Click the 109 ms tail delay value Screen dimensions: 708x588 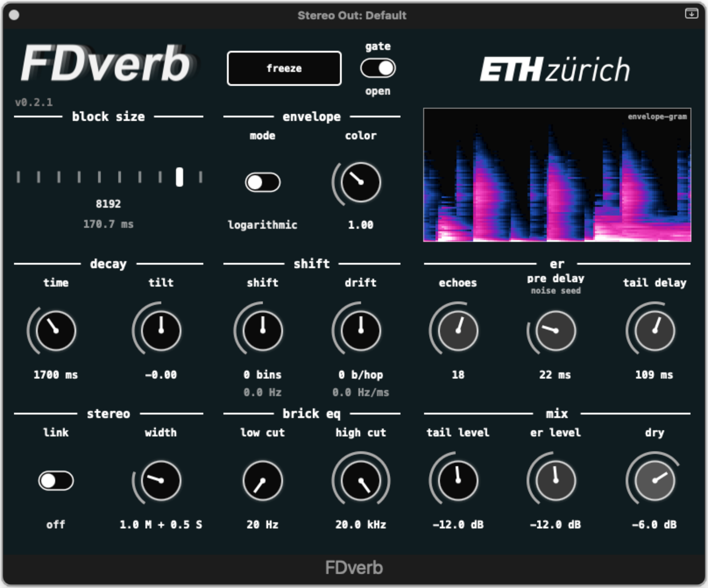[x=654, y=374]
